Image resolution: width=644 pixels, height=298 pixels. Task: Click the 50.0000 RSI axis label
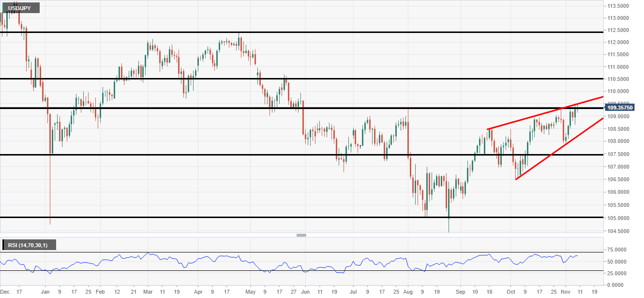tap(617, 262)
